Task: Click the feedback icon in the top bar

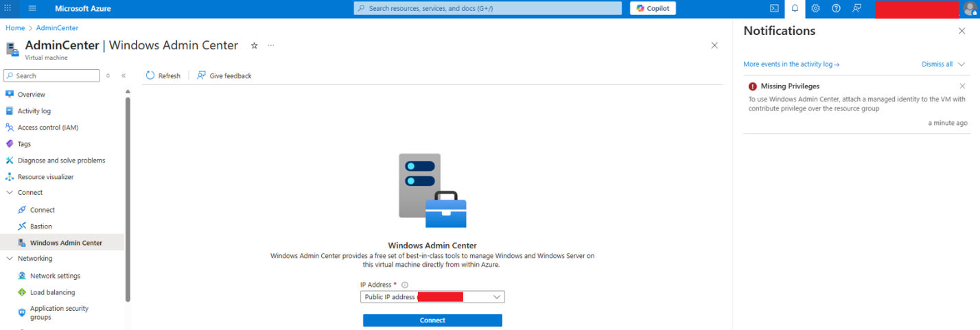Action: pos(856,8)
